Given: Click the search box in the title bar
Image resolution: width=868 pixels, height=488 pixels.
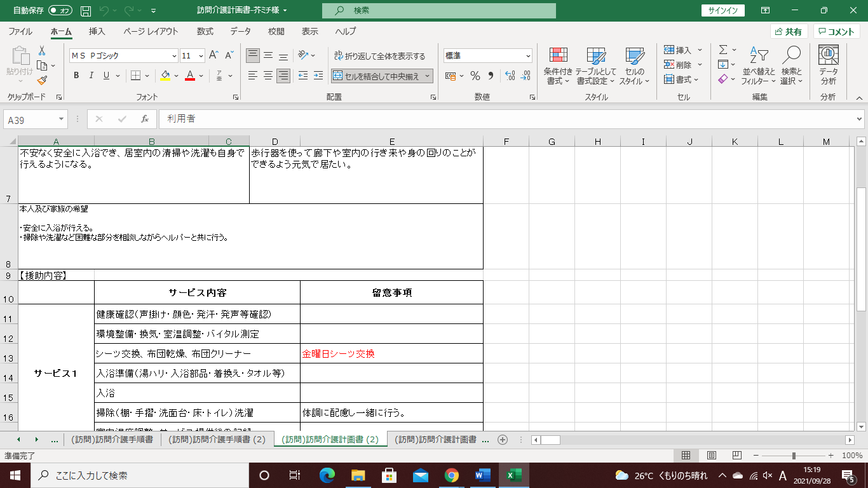Looking at the screenshot, I should (438, 11).
